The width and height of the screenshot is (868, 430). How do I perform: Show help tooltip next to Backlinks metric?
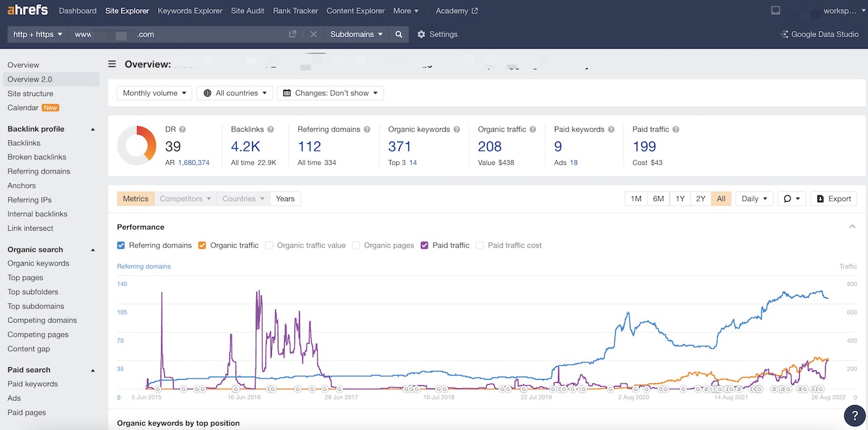point(270,130)
